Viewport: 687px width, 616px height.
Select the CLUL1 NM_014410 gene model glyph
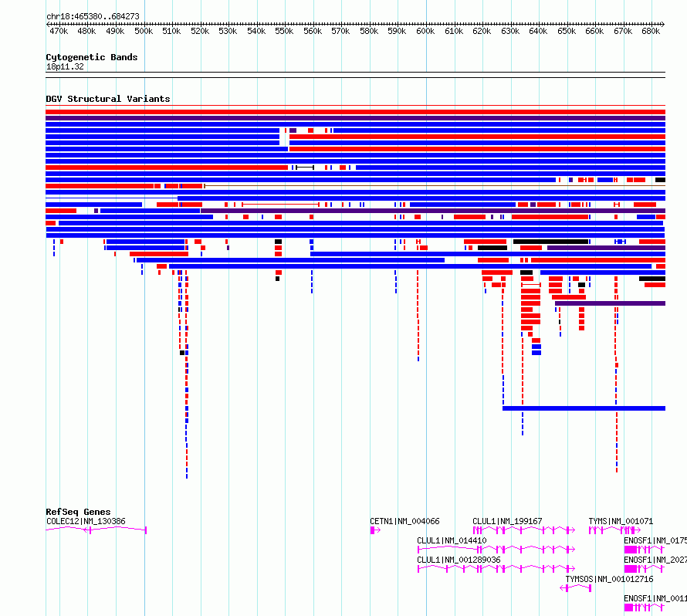496,550
